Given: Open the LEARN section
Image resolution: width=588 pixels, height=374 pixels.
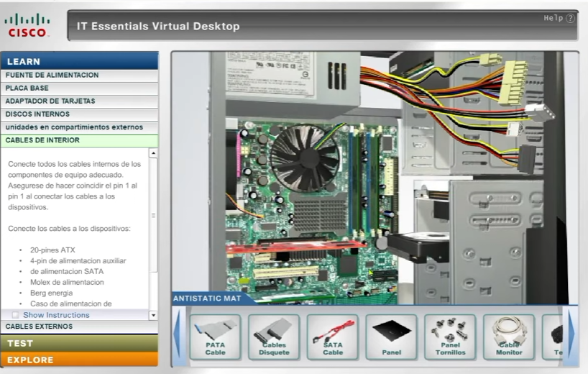Looking at the screenshot, I should (80, 61).
